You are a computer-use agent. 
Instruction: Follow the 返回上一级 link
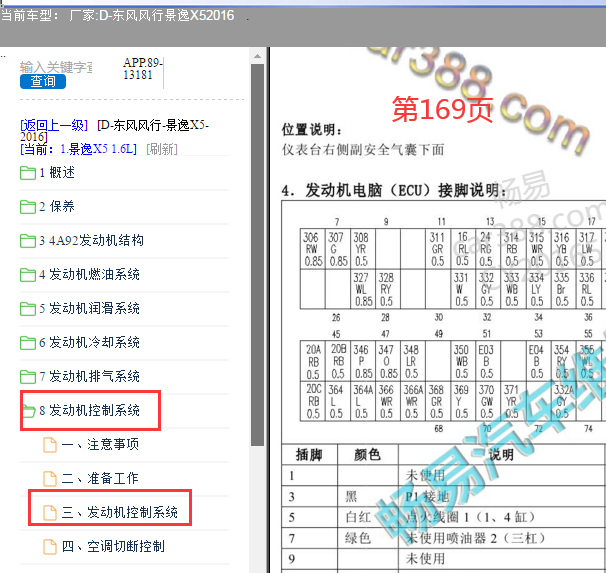[54, 125]
